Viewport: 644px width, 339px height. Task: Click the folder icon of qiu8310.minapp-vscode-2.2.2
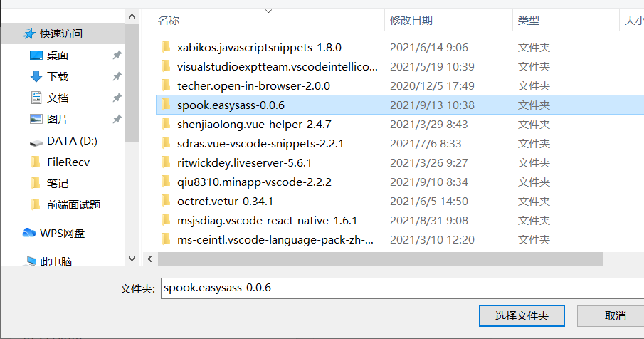166,182
